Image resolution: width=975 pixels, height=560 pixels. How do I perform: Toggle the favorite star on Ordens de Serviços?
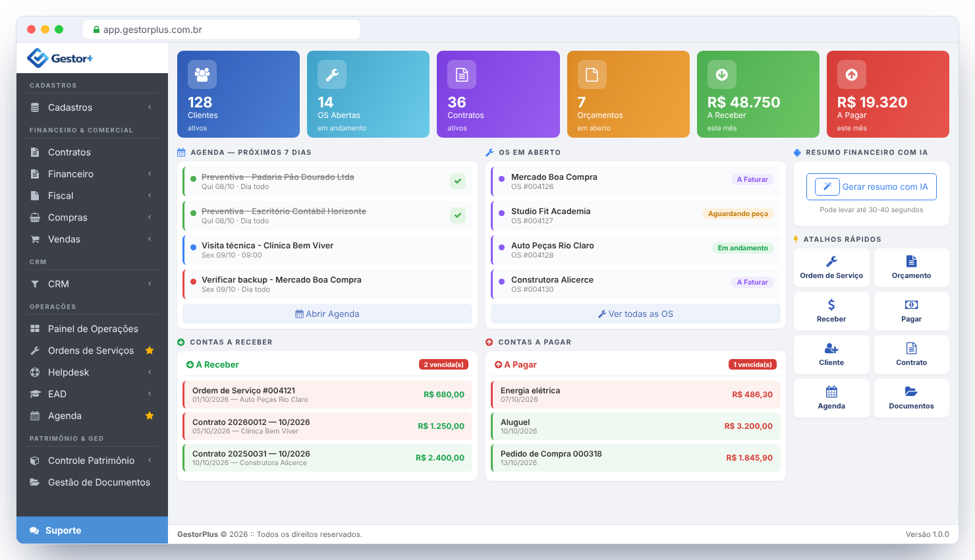(x=150, y=350)
